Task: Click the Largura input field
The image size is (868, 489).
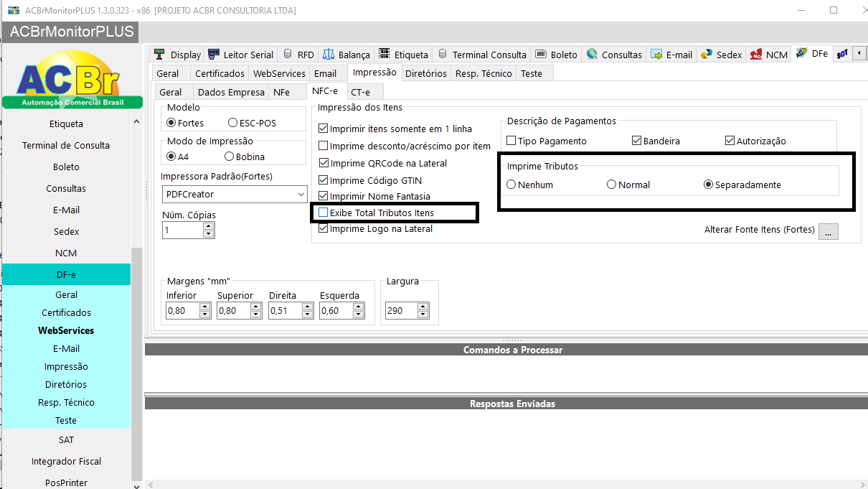Action: coord(402,310)
